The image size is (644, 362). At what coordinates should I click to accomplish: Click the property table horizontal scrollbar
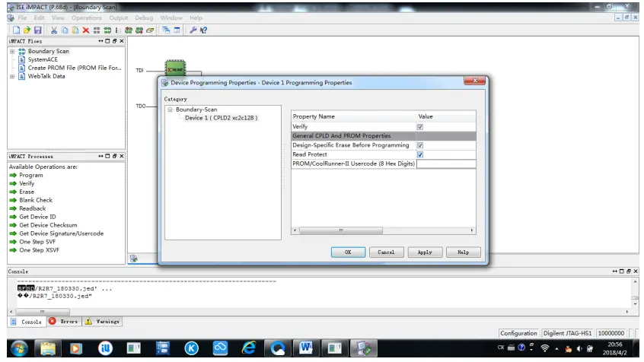[341, 230]
